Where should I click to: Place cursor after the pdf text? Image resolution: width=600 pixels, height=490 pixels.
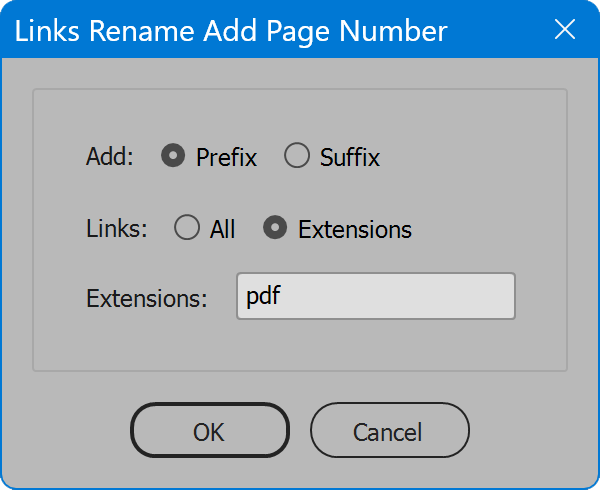coord(282,296)
